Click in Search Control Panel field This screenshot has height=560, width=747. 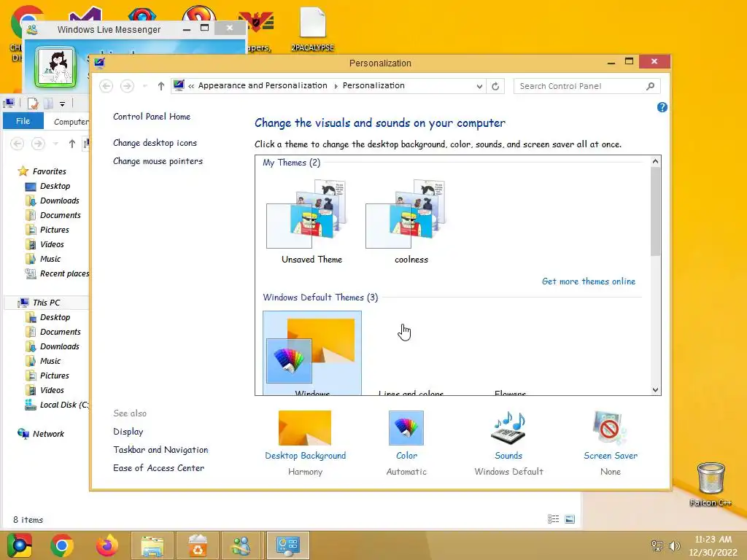(580, 86)
